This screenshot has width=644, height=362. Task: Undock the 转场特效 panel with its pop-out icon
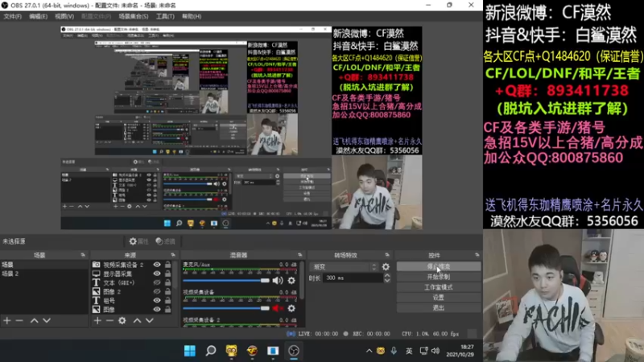point(387,255)
